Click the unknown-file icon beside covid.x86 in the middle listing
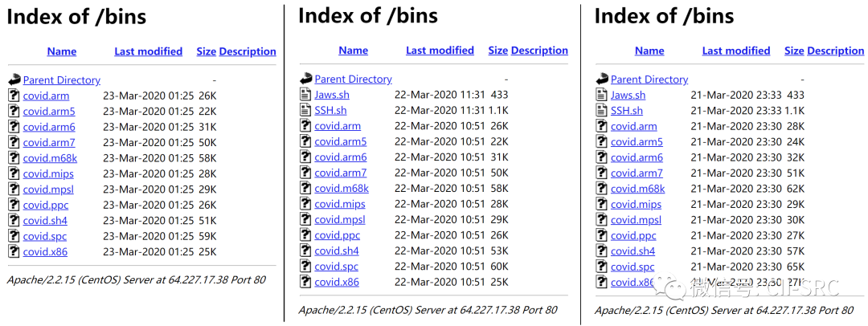 tap(305, 282)
